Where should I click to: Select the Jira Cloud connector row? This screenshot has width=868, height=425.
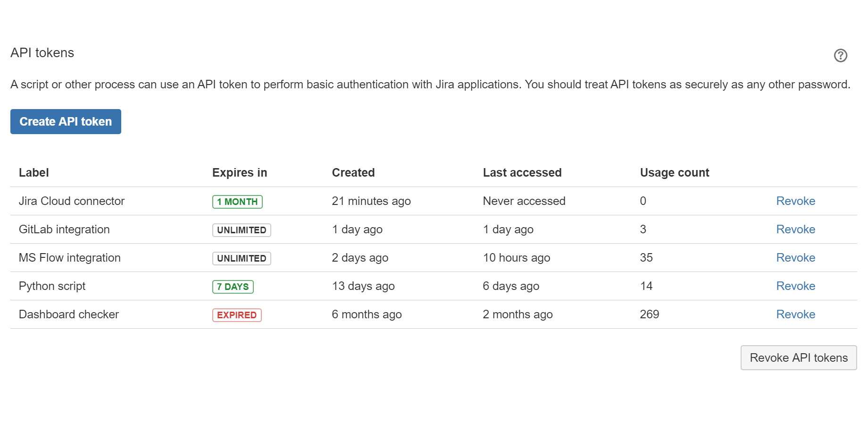point(71,201)
